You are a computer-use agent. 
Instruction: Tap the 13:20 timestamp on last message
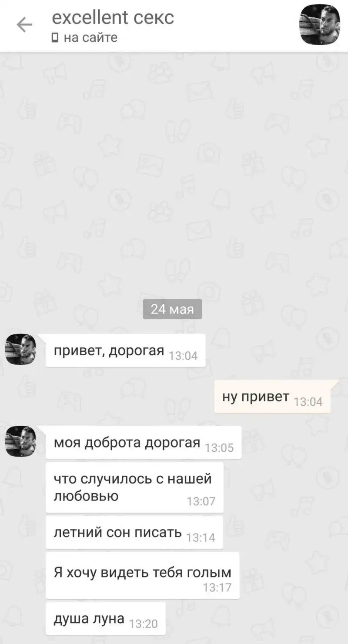coord(144,624)
